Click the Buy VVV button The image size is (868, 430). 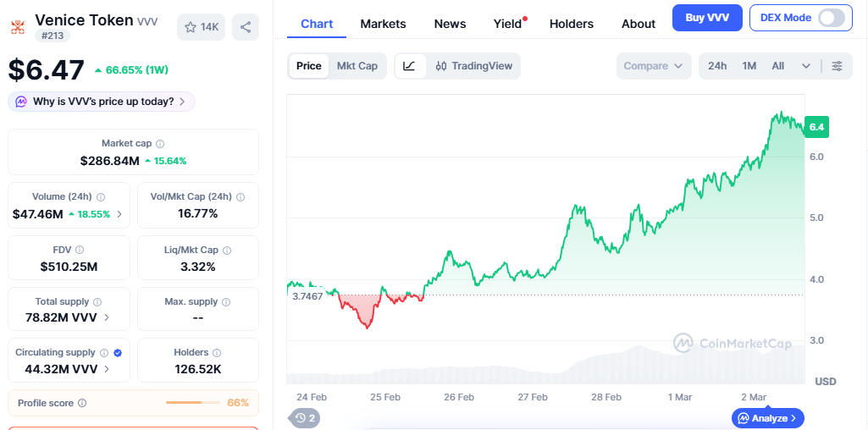click(x=706, y=18)
